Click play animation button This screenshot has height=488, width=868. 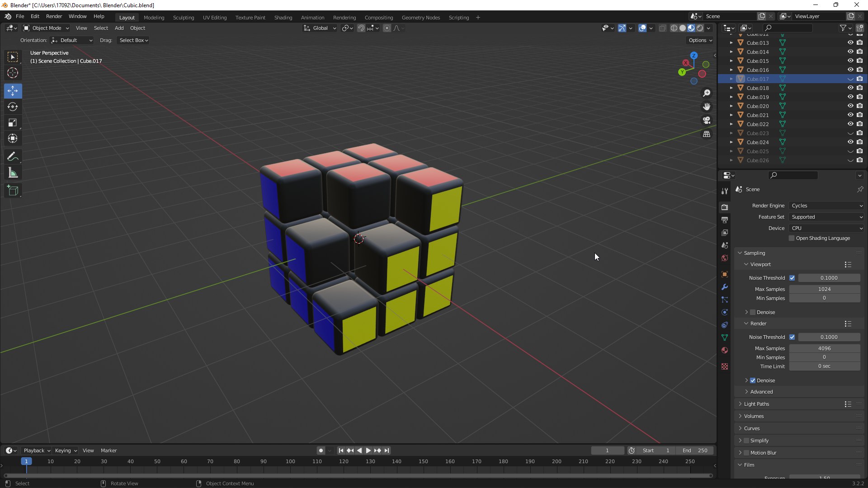click(368, 450)
